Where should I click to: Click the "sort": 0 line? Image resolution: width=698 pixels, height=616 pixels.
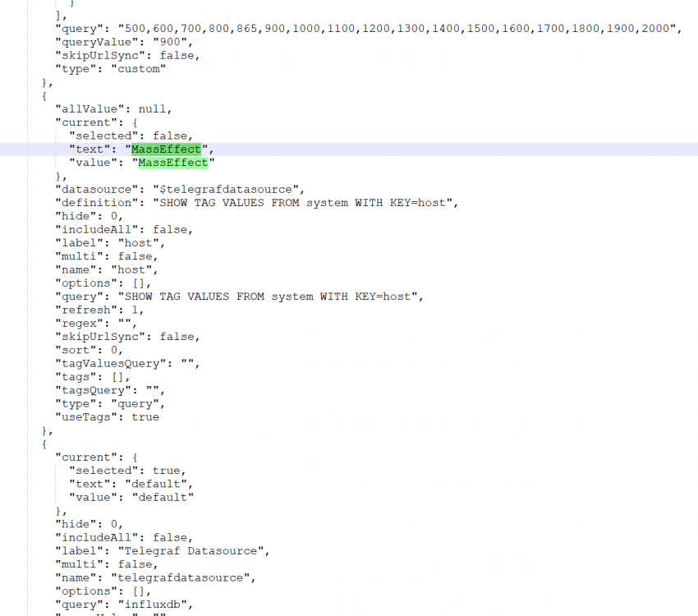[89, 350]
